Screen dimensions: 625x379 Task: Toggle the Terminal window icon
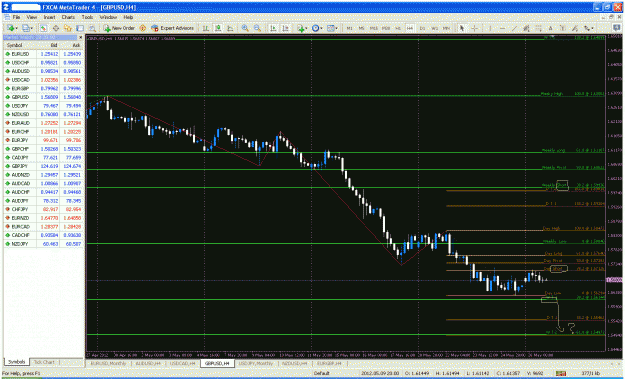coord(80,28)
